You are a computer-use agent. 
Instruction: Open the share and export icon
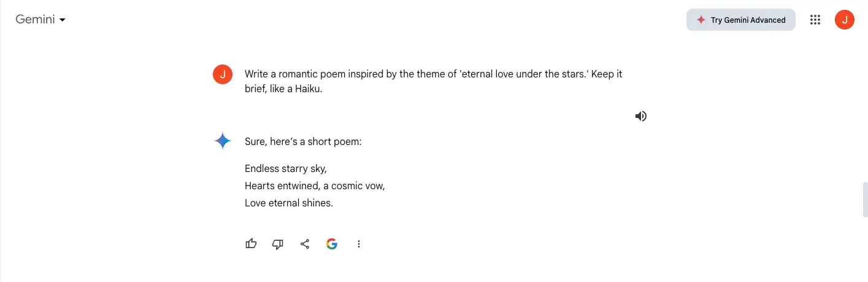[305, 244]
